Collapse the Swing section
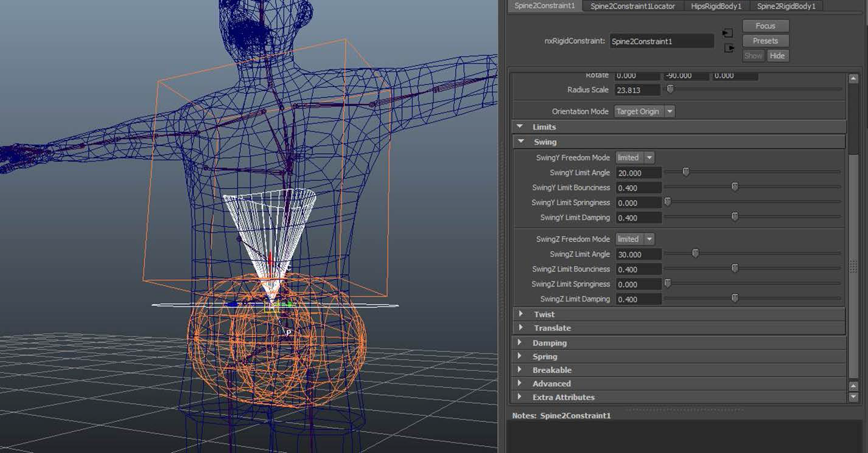868x453 pixels. coord(521,142)
